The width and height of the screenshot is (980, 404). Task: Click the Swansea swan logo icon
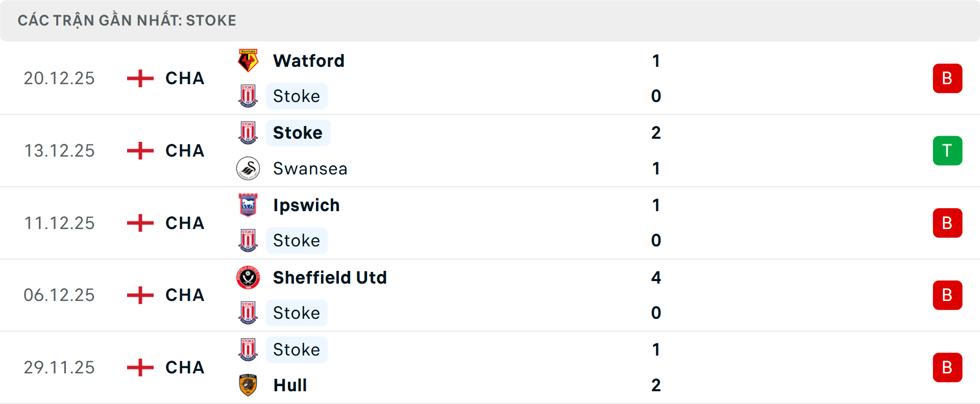(248, 168)
